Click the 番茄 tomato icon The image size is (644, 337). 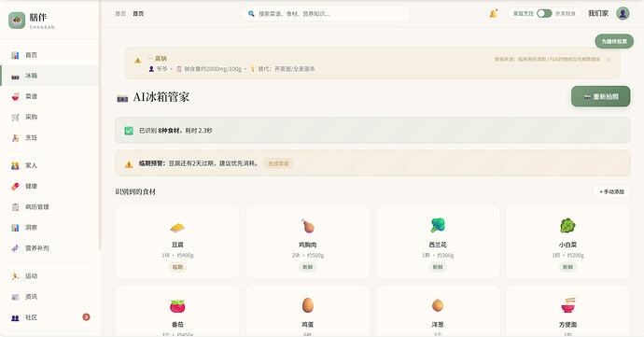click(x=177, y=306)
